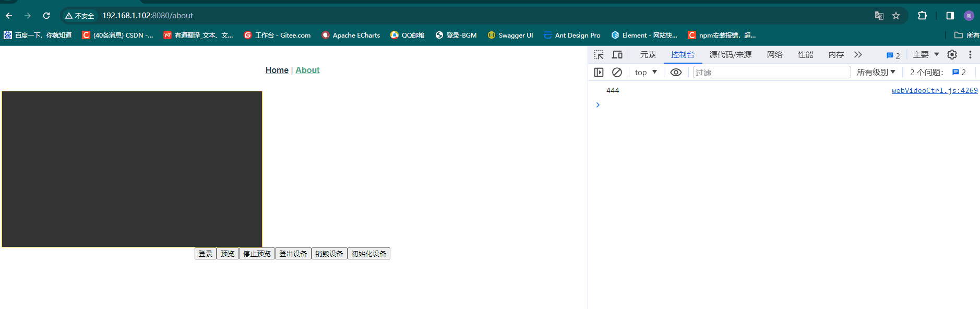Click the 444 console log message

(613, 90)
